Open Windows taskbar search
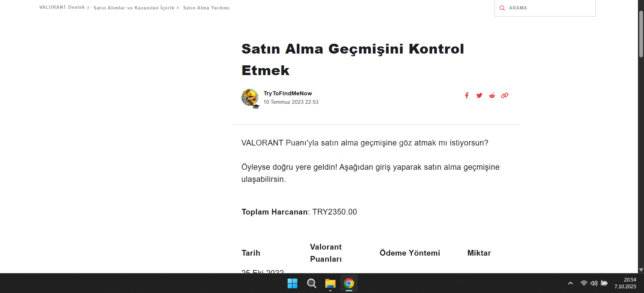 pyautogui.click(x=312, y=284)
